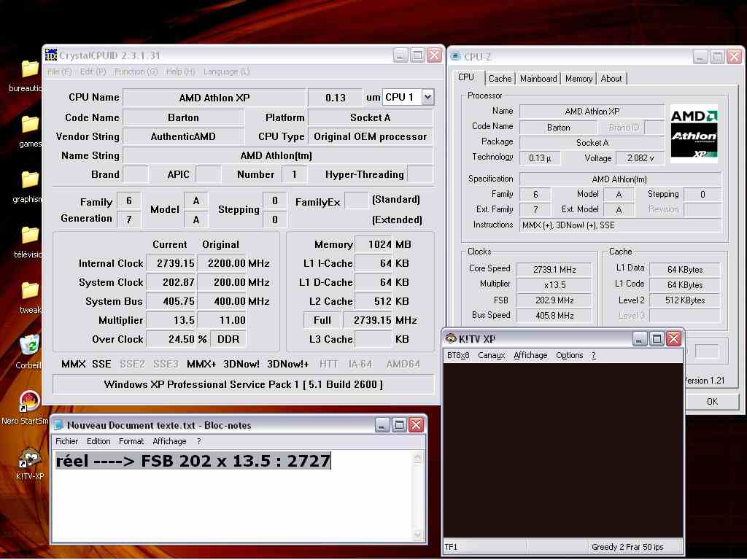Click the Windows XP Professional Service Pack 1 text
Image resolution: width=747 pixels, height=560 pixels.
(x=244, y=384)
